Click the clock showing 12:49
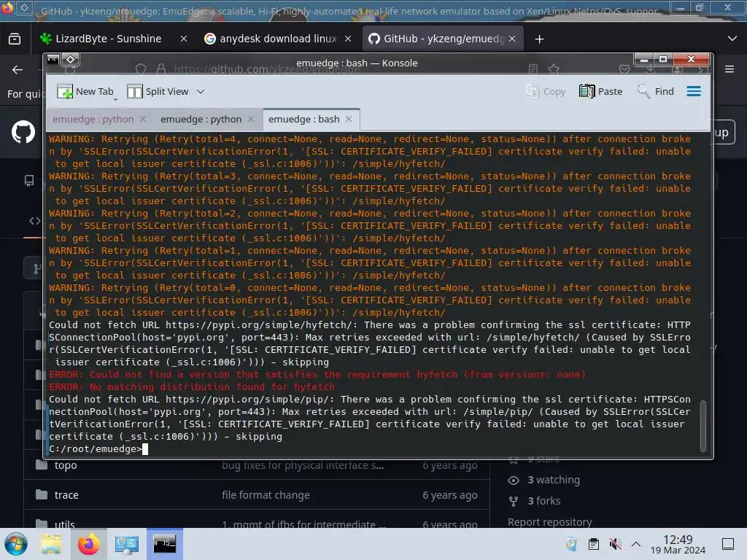 [x=678, y=544]
